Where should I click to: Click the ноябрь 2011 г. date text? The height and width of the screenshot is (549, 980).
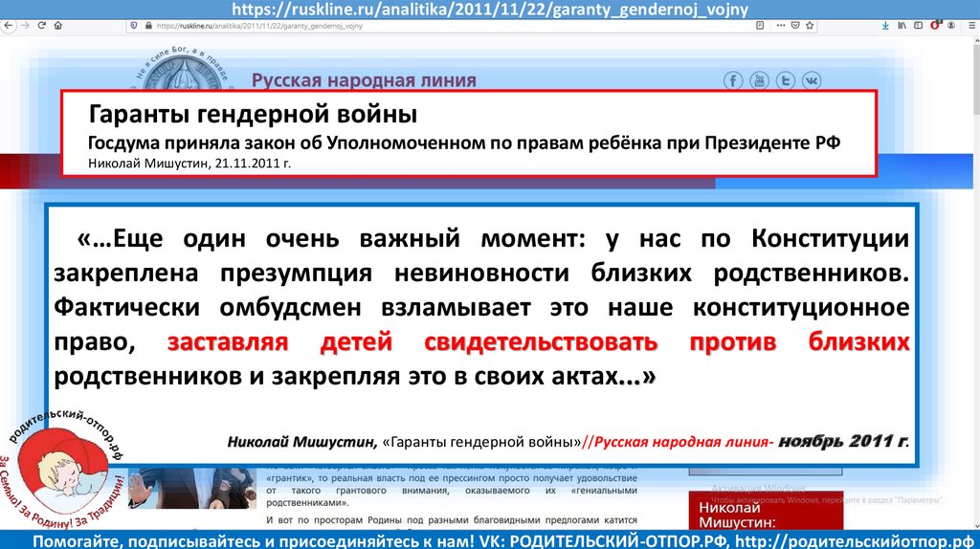pyautogui.click(x=844, y=441)
